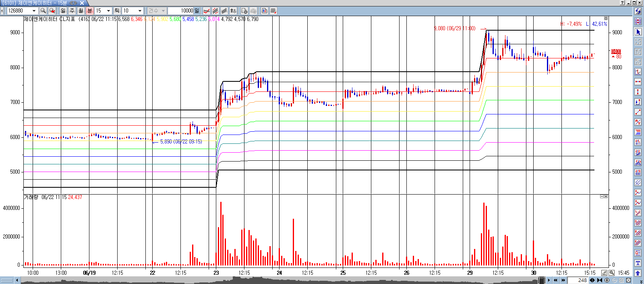Close the [6101] chart tab with X
This screenshot has height=284, width=644.
tap(82, 3)
